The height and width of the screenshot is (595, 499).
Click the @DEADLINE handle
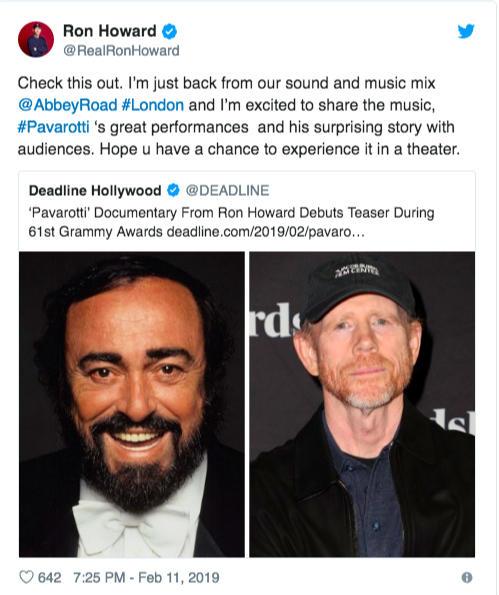[x=227, y=190]
